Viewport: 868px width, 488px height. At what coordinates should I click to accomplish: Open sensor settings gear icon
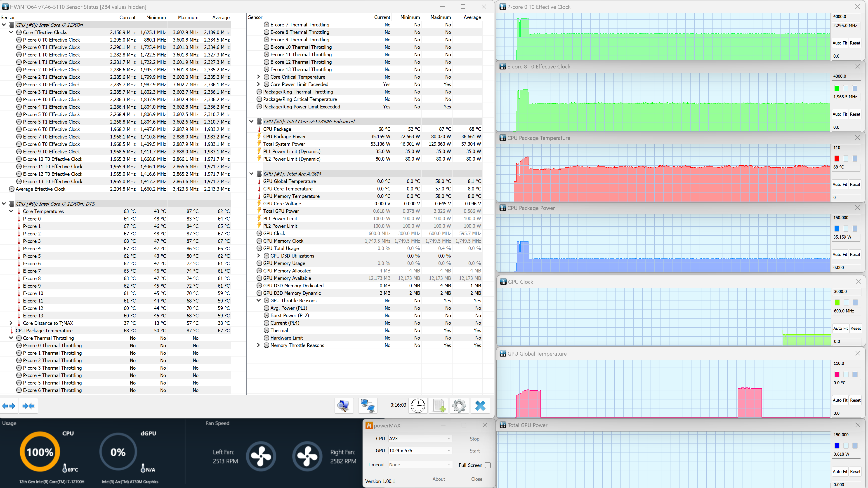[459, 406]
